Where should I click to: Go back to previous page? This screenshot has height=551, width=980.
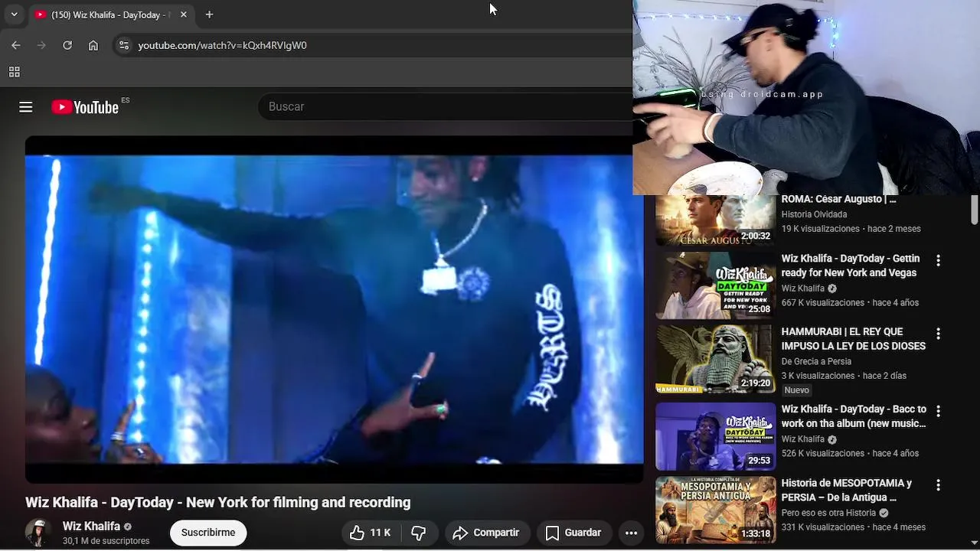tap(16, 45)
